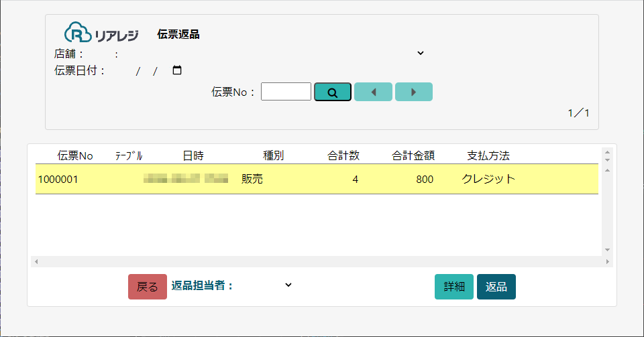The image size is (644, 337).
Task: Click the horizontal scrollbar left arrow
Action: 36,261
